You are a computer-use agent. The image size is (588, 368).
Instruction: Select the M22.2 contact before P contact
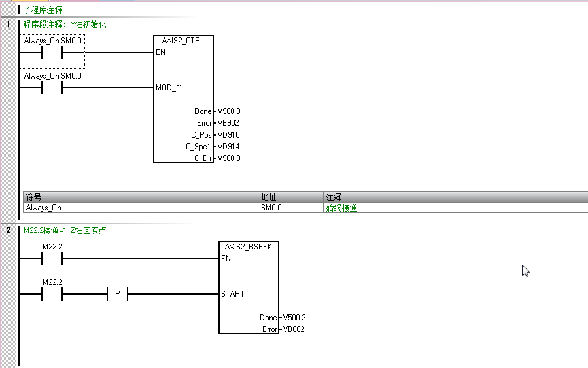52,295
